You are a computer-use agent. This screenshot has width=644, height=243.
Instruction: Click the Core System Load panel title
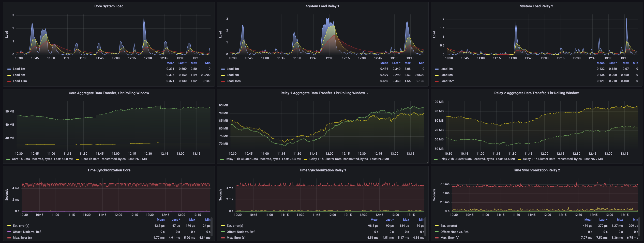tap(109, 6)
